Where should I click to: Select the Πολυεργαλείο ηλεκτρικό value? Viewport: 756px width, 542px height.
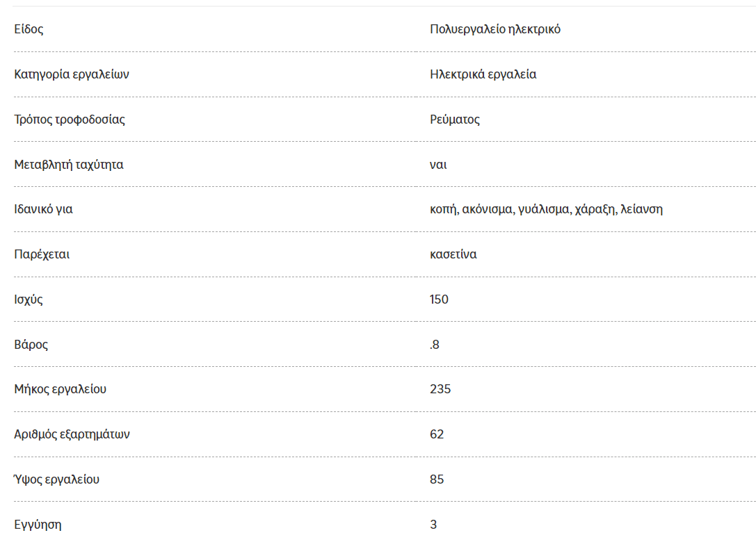point(495,29)
